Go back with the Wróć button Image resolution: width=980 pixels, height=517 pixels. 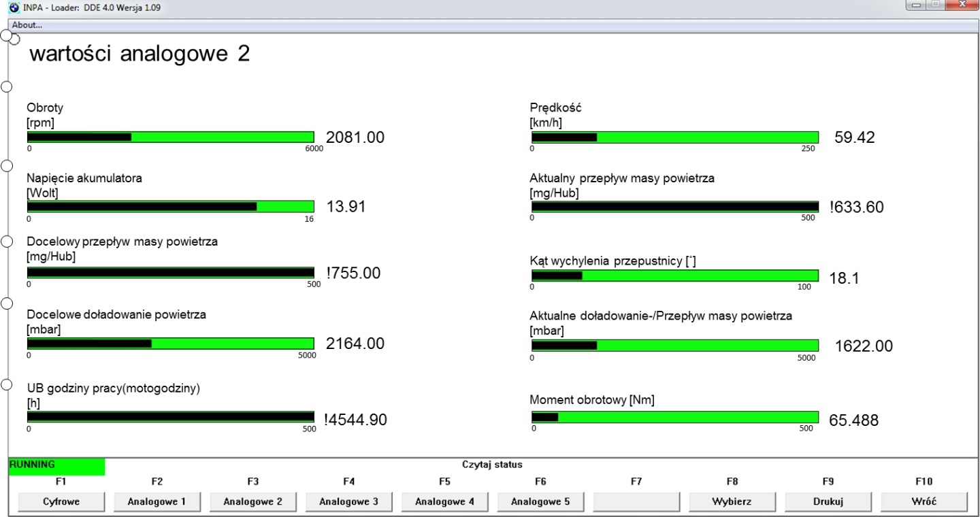[924, 502]
